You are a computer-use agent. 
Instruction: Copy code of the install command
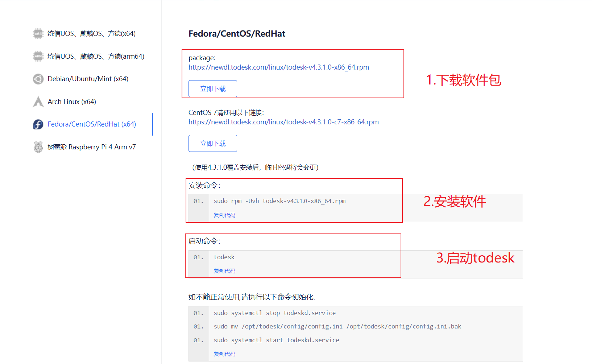(x=224, y=215)
